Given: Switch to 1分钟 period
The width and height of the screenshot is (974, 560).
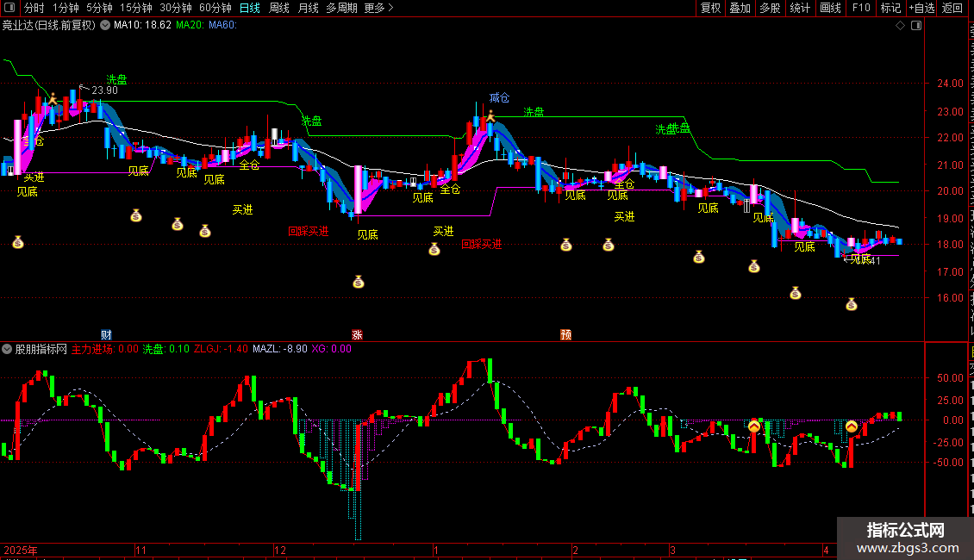Looking at the screenshot, I should tap(66, 8).
